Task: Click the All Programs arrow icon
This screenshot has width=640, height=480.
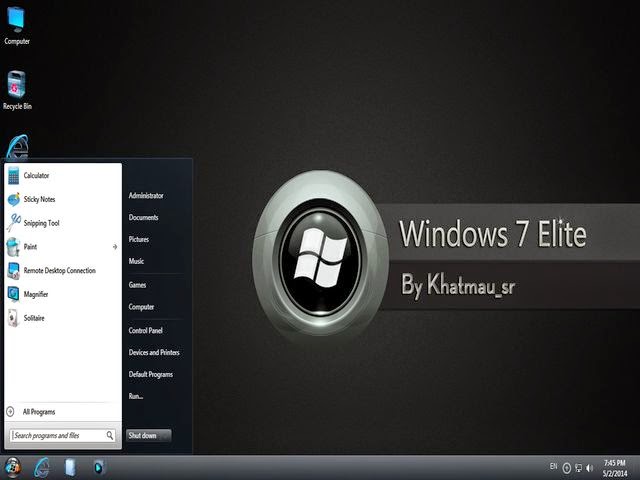Action: pos(11,412)
